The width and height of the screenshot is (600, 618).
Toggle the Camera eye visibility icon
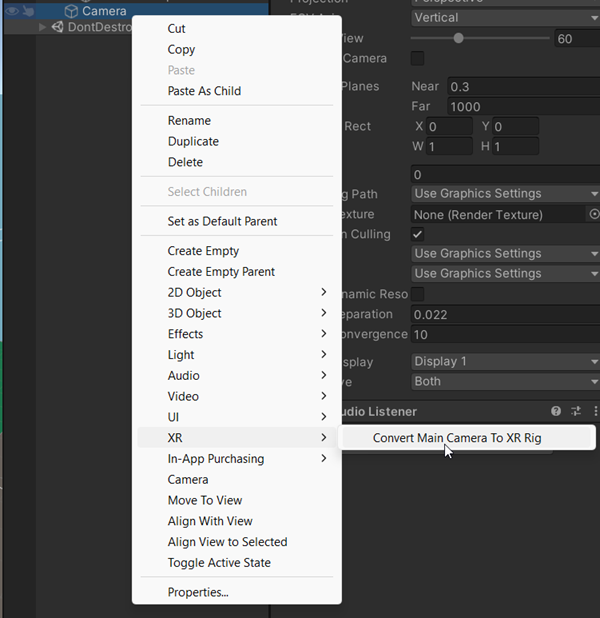[13, 11]
